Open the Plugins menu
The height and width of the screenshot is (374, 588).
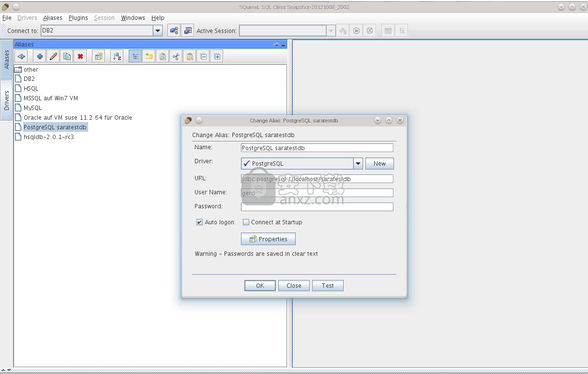[x=78, y=18]
